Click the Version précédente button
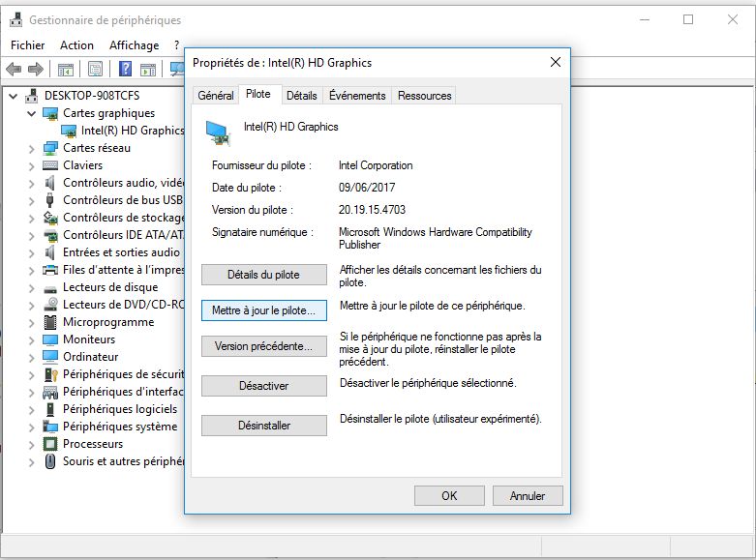The image size is (756, 560). click(x=263, y=346)
